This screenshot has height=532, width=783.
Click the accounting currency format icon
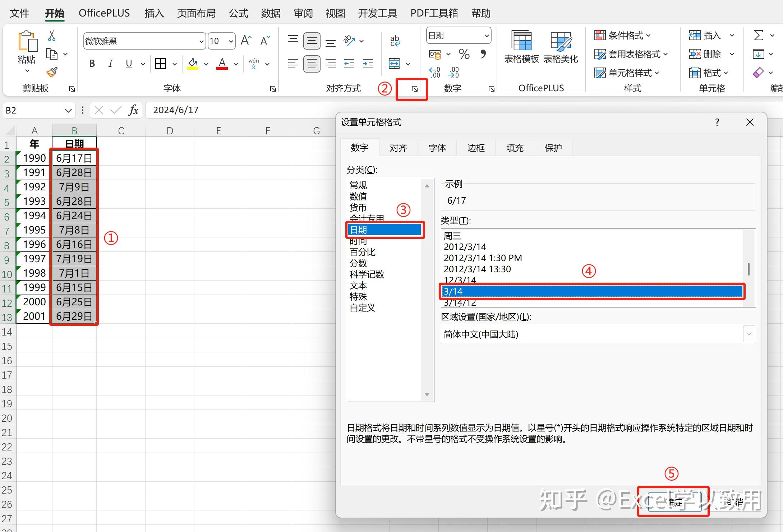[435, 54]
